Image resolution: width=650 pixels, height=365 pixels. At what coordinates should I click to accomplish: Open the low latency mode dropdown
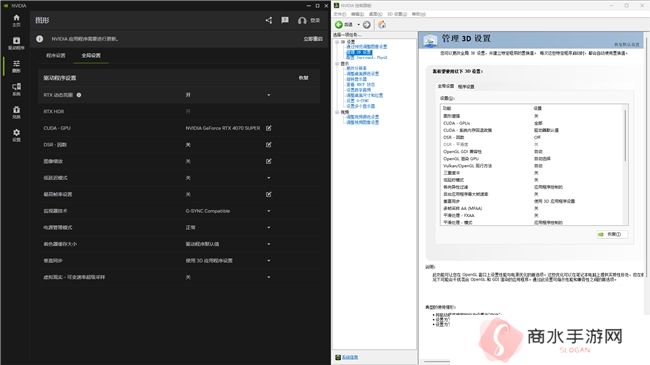click(x=269, y=178)
